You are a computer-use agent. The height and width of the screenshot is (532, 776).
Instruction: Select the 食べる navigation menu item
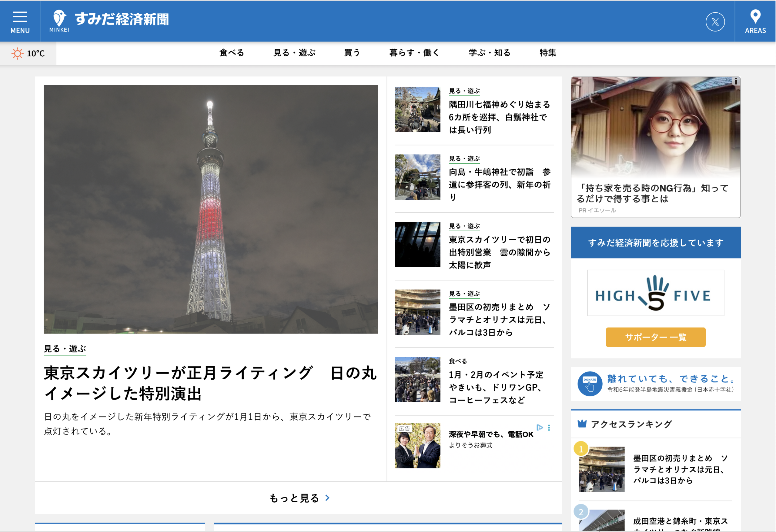tap(231, 53)
